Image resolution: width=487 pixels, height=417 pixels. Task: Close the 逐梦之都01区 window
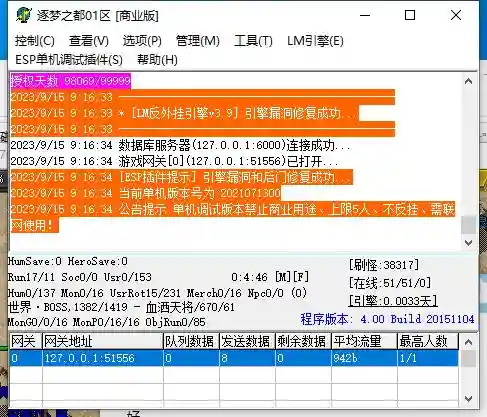pos(456,15)
